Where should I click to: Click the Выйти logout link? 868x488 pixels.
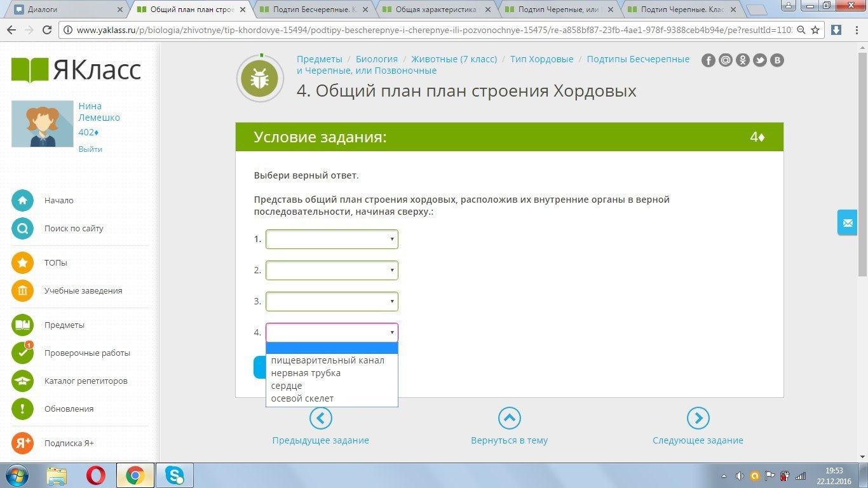(x=90, y=149)
